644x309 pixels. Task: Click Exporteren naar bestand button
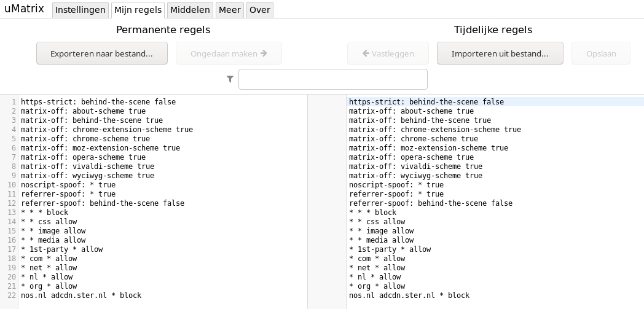pos(101,53)
